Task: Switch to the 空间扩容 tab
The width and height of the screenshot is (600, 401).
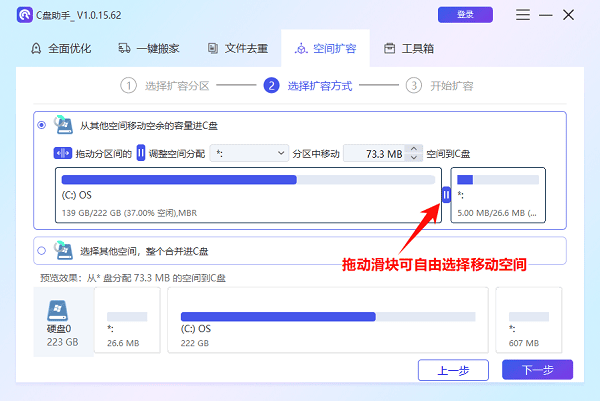Action: click(325, 48)
